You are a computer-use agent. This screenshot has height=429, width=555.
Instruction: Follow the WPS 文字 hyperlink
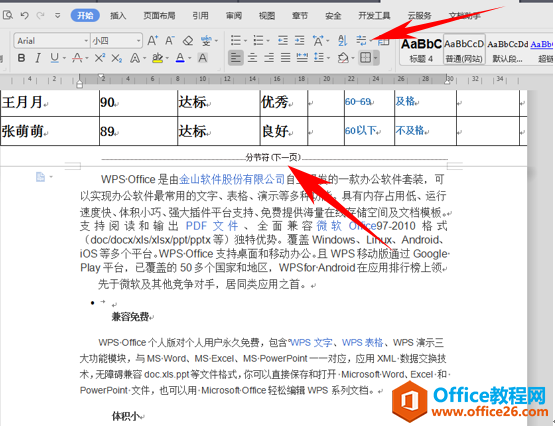(311, 343)
